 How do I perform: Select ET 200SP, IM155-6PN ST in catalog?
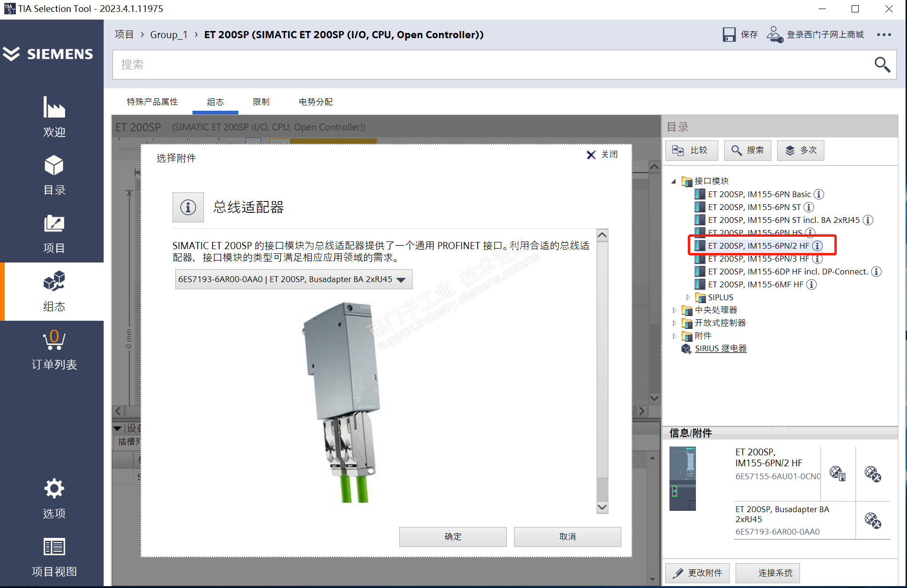[754, 207]
